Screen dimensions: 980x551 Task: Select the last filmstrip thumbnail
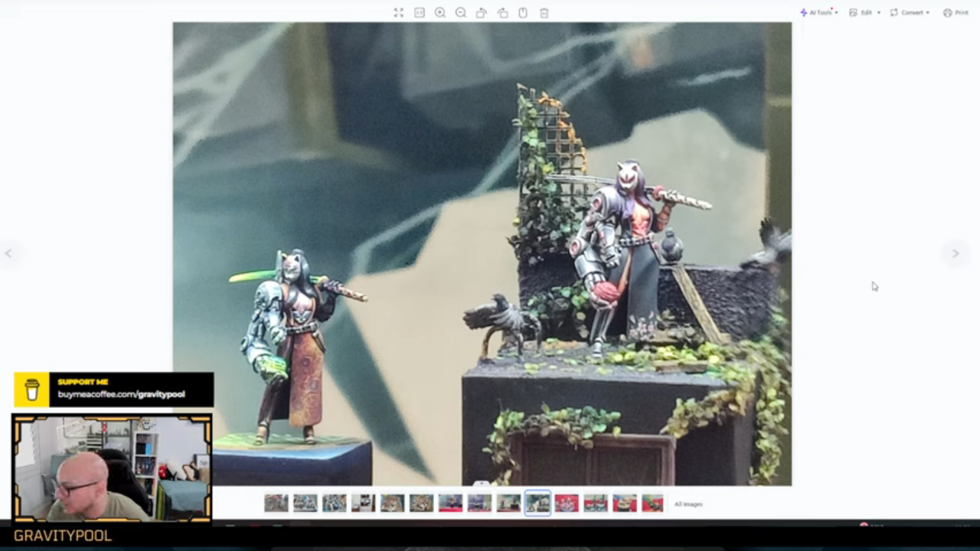click(653, 503)
